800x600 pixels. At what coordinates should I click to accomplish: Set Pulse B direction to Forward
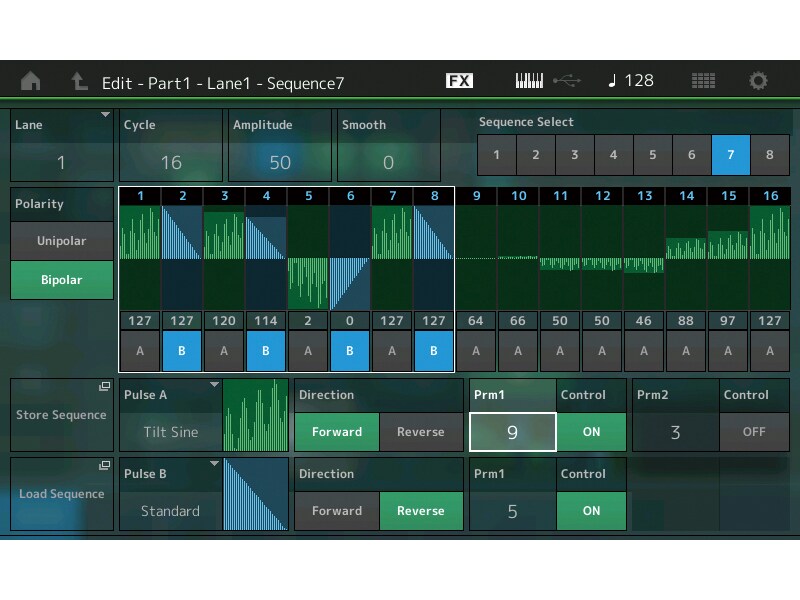[x=337, y=511]
